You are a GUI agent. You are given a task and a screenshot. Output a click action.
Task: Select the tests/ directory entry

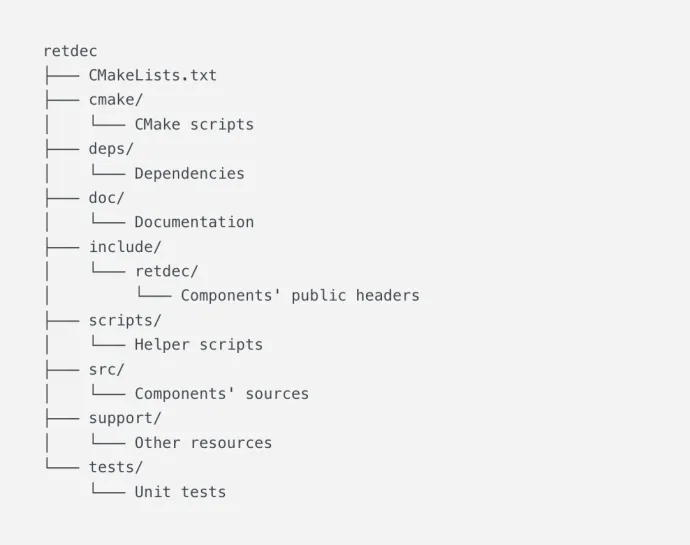pos(116,467)
